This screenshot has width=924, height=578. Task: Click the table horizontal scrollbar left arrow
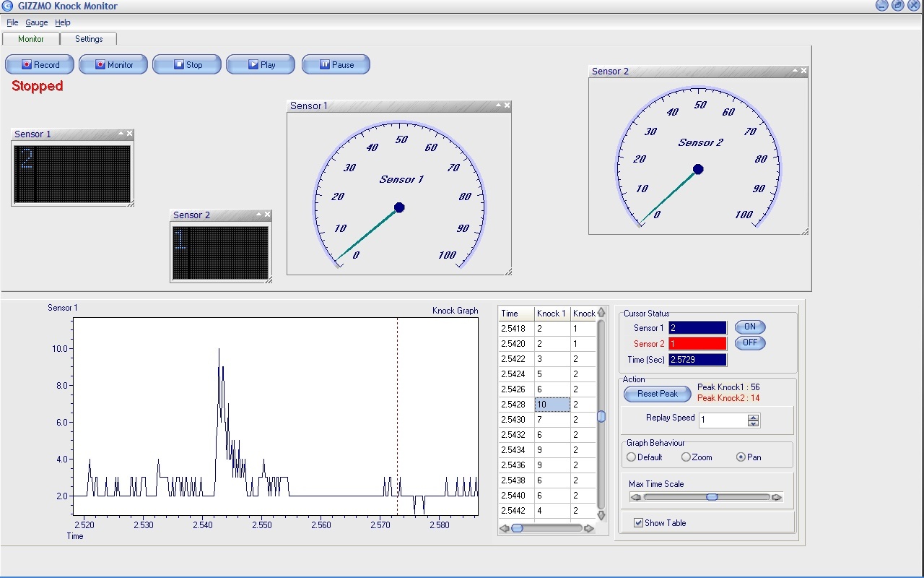pyautogui.click(x=504, y=529)
